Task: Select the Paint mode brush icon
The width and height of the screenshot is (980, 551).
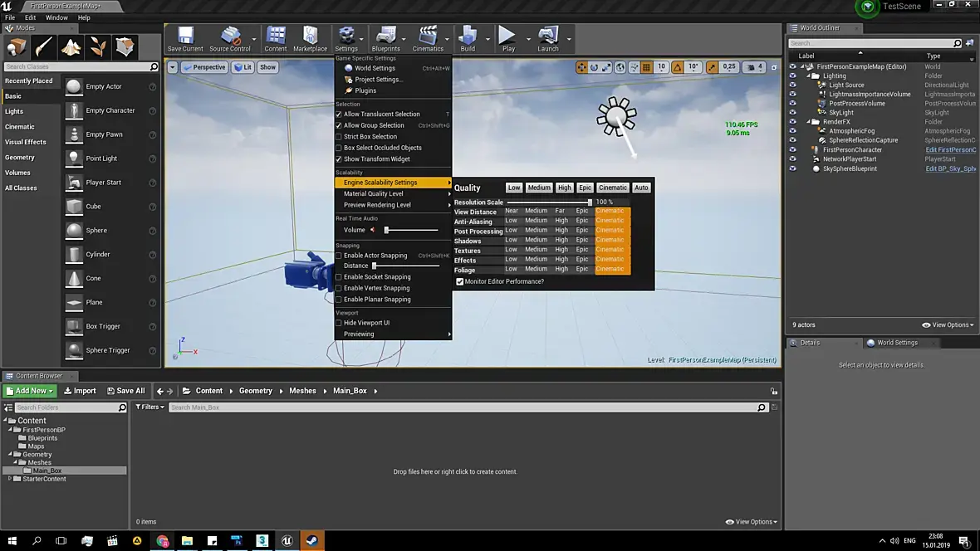Action: point(44,46)
